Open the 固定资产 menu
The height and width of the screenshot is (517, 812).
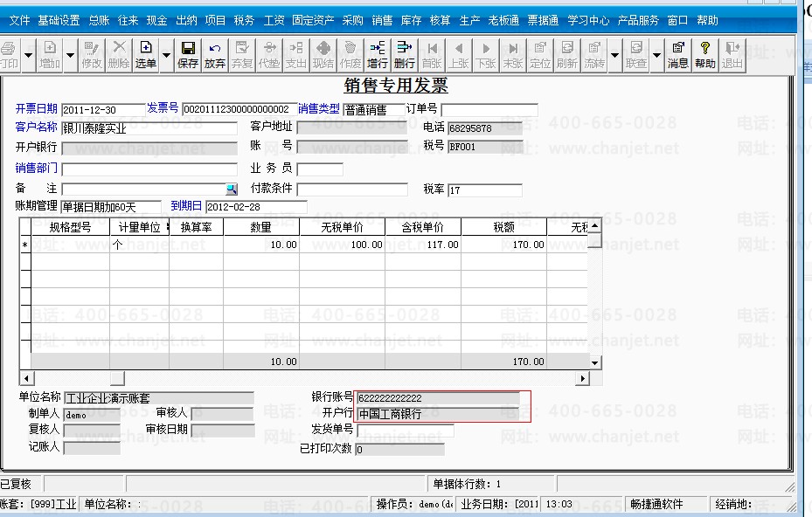(313, 20)
